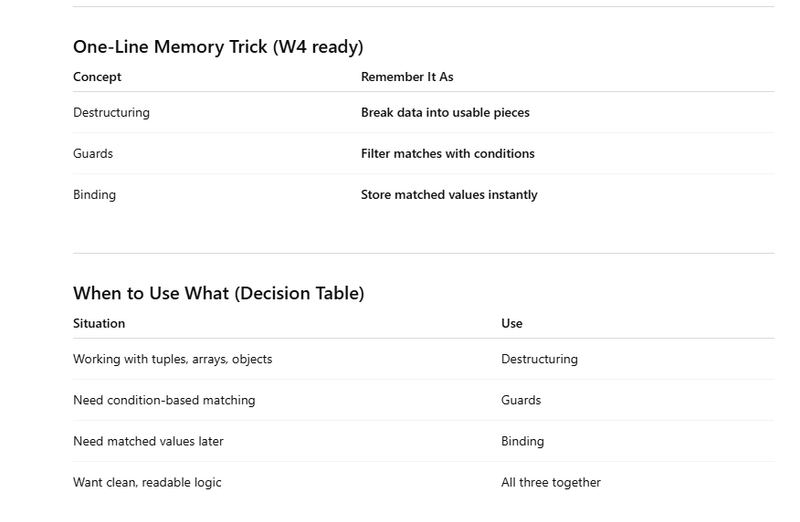Click the "Remember It As" column header
Screen dimensions: 800x522
tap(407, 77)
